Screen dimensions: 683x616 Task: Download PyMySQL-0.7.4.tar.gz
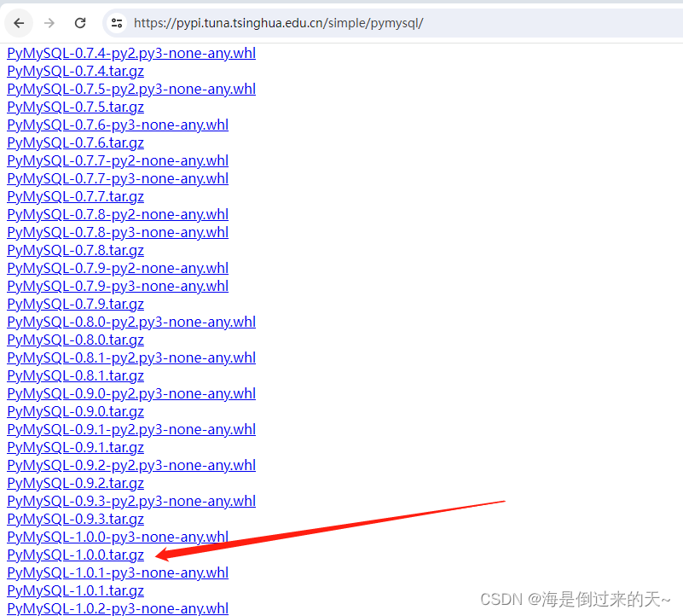(75, 71)
